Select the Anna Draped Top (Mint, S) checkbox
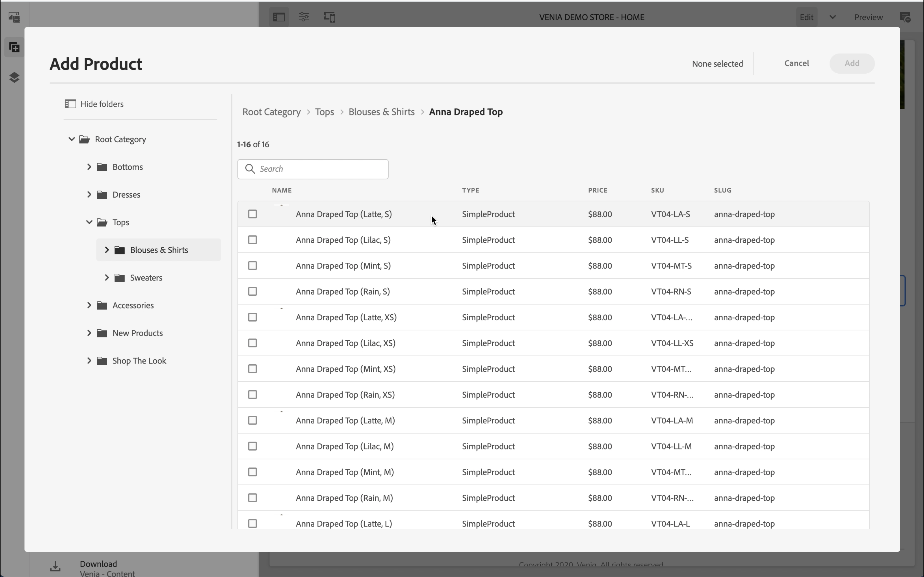The image size is (924, 577). pos(252,266)
